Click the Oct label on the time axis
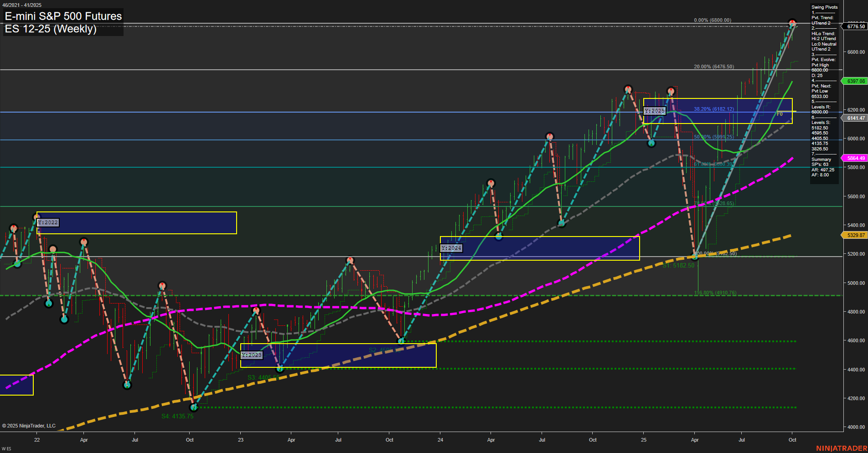 (793, 440)
